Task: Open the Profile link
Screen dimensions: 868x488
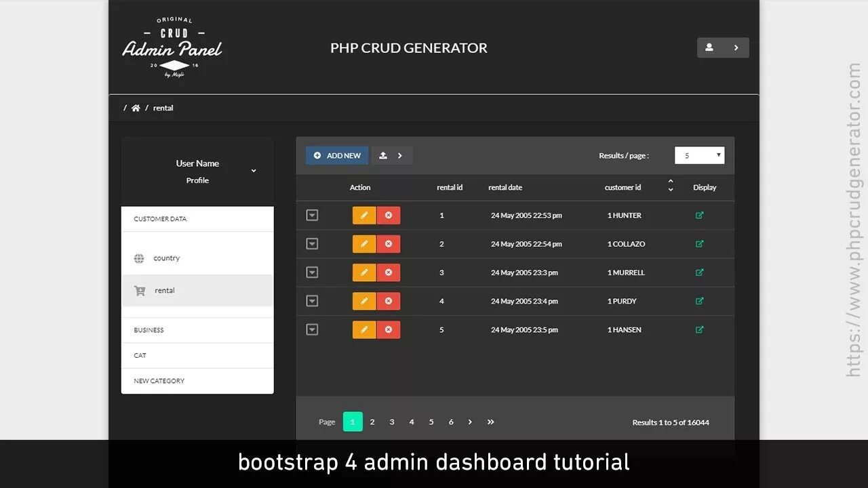Action: [197, 180]
